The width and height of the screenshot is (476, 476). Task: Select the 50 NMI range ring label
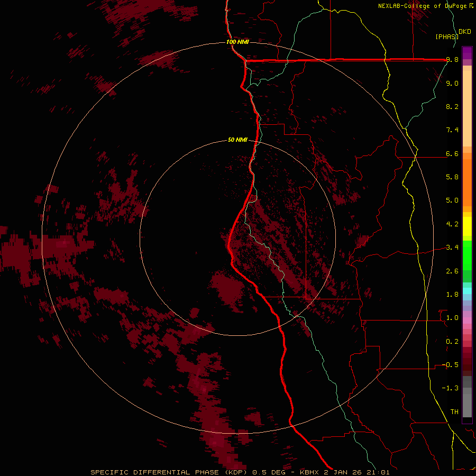(237, 140)
